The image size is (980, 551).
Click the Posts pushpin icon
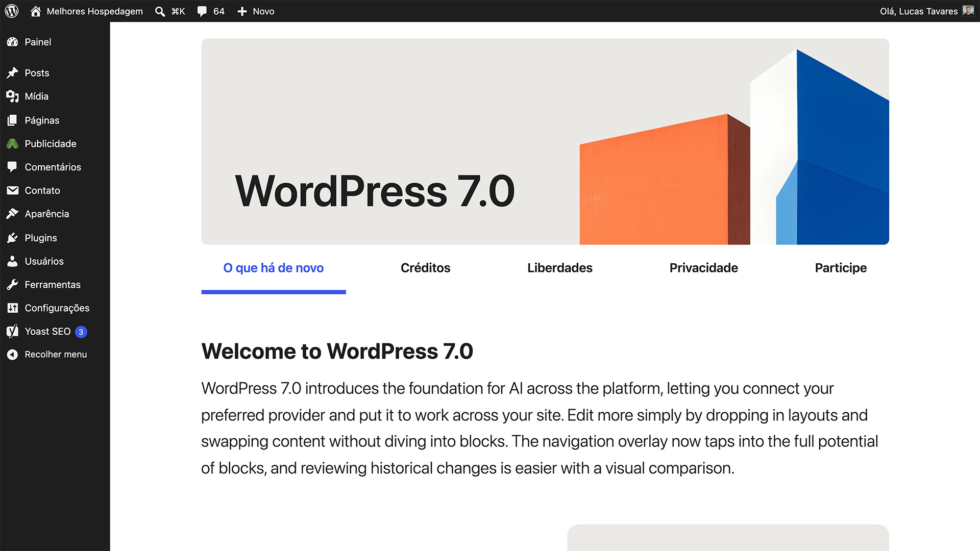point(13,73)
